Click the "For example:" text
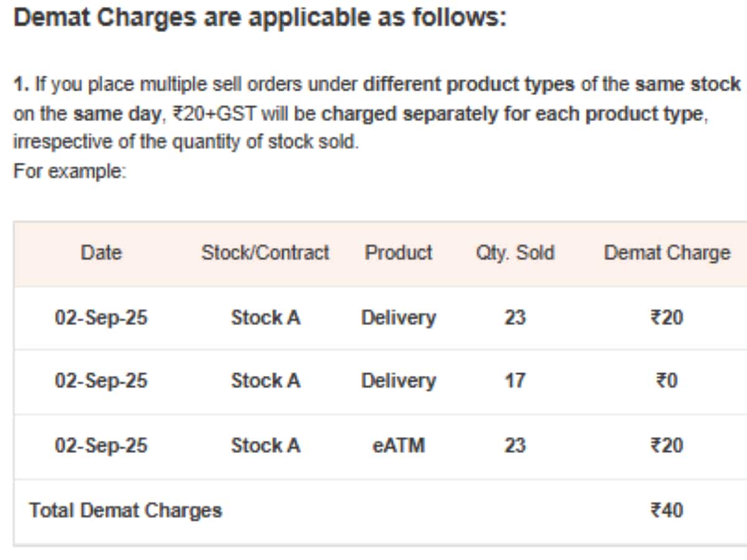The height and width of the screenshot is (560, 747). point(69,170)
